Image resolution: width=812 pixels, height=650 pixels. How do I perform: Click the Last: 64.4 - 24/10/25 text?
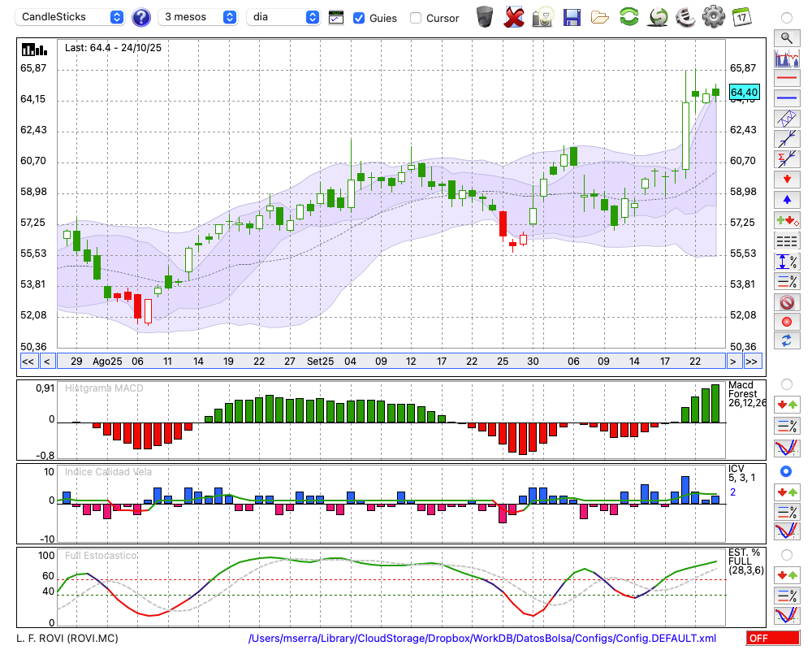tap(113, 48)
